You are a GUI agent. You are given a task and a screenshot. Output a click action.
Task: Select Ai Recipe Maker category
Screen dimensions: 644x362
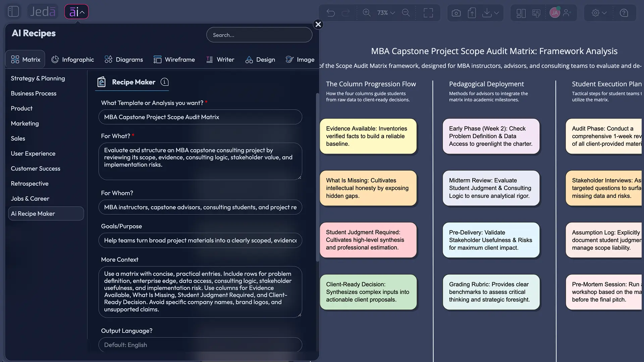pos(46,214)
